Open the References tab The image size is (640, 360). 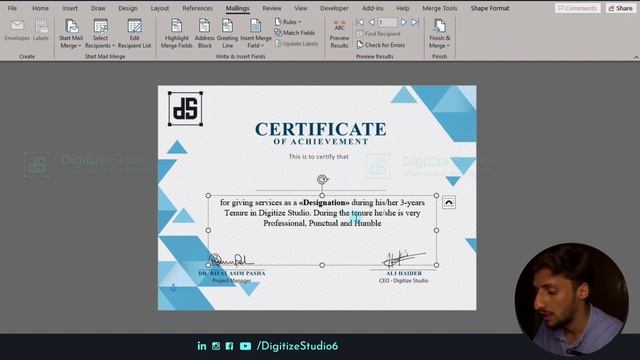[197, 8]
